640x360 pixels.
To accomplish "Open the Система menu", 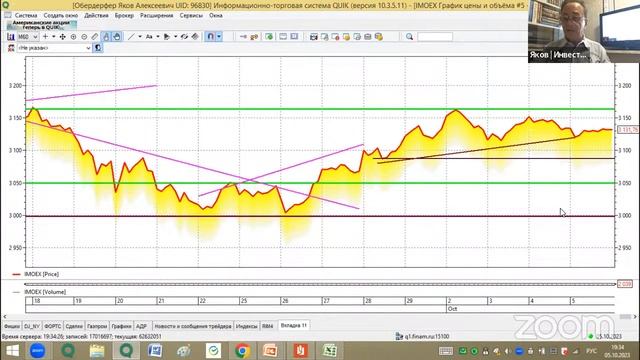I will pyautogui.click(x=26, y=16).
